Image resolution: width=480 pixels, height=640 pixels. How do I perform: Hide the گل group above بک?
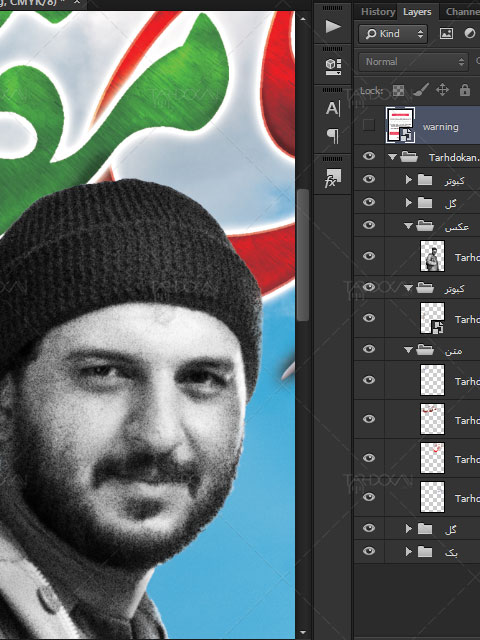coord(369,528)
